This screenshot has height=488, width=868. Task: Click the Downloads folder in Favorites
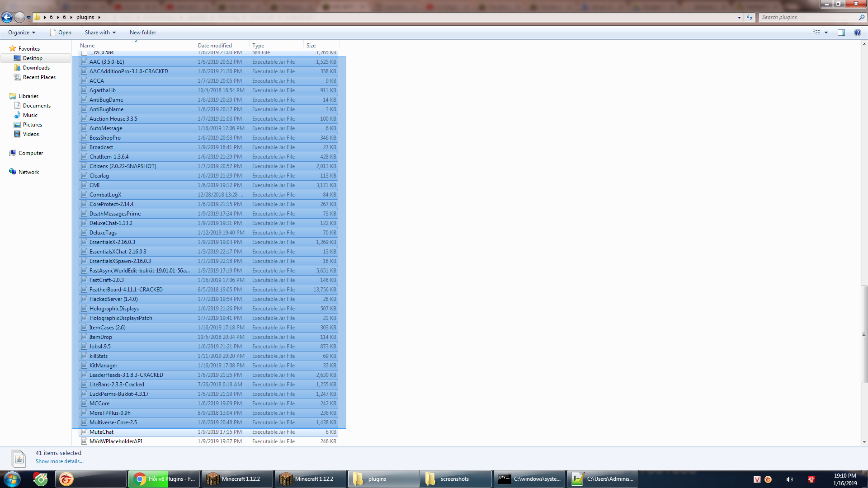point(36,68)
